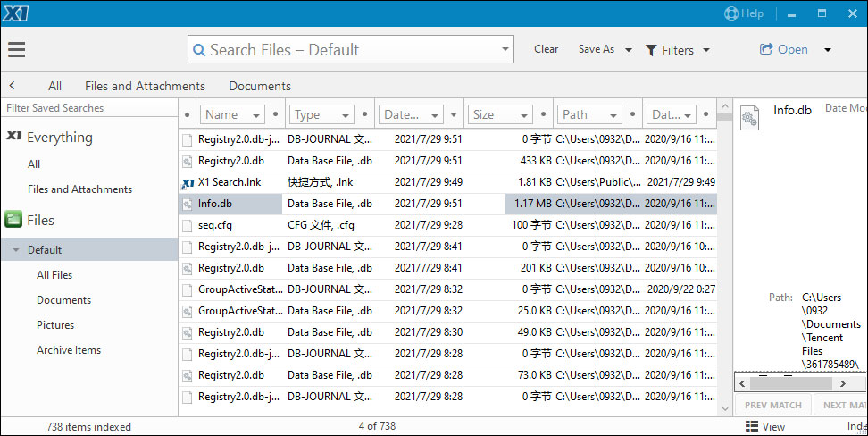Viewport: 868px width, 436px height.
Task: Click the Filter Saved Searches field
Action: point(89,108)
